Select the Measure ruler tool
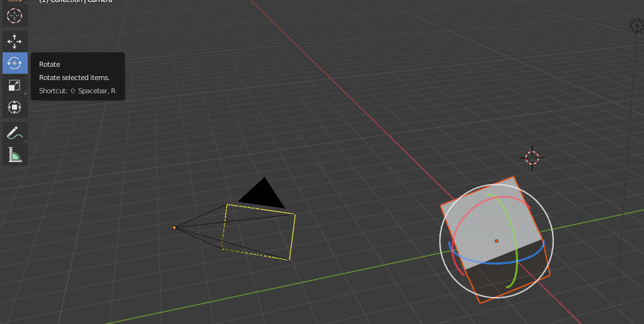Image resolution: width=644 pixels, height=324 pixels. coord(14,155)
